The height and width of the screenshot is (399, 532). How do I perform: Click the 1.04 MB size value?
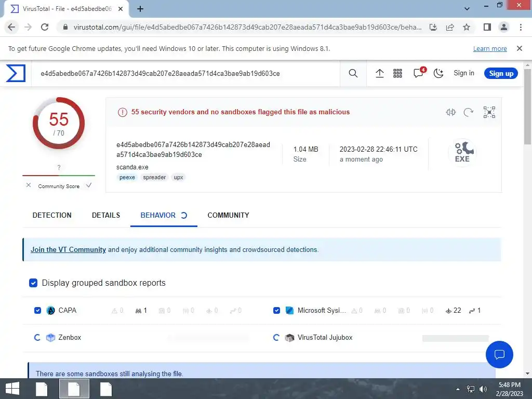coord(305,149)
